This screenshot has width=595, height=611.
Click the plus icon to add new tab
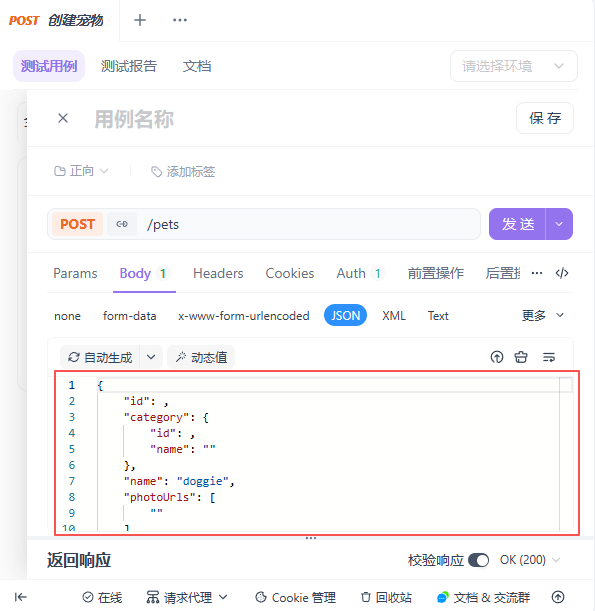click(x=140, y=20)
